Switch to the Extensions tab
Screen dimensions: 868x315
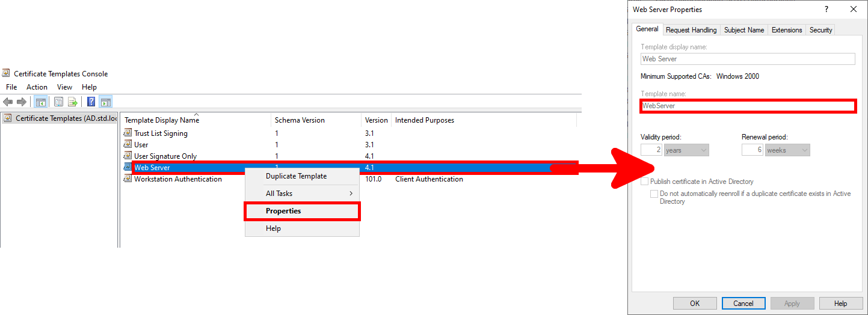point(787,30)
